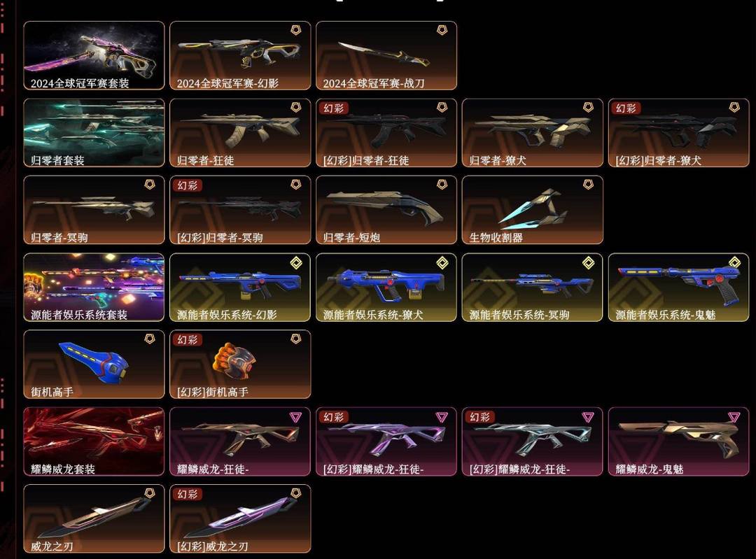Image resolution: width=756 pixels, height=559 pixels.
Task: Click the gold diamond badge on 源能者娱乐系统-幻影
Action: click(x=295, y=262)
